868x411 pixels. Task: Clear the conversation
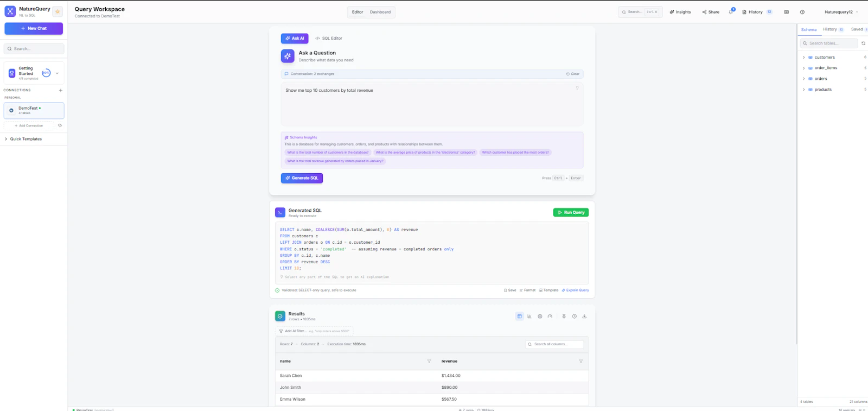(x=573, y=74)
